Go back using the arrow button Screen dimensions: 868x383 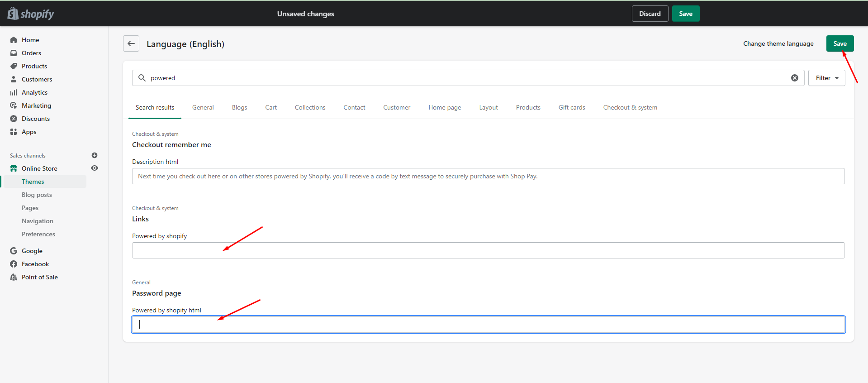[x=131, y=43]
